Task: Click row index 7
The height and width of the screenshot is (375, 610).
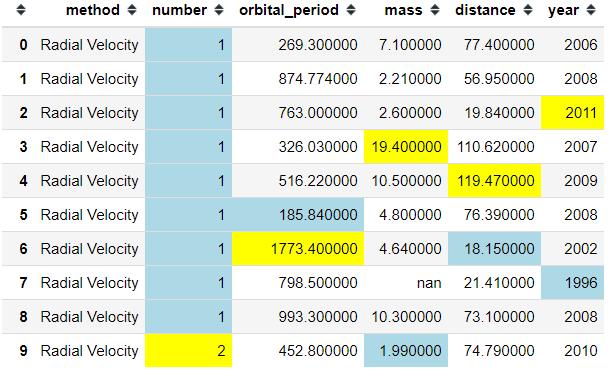Action: pyautogui.click(x=23, y=283)
